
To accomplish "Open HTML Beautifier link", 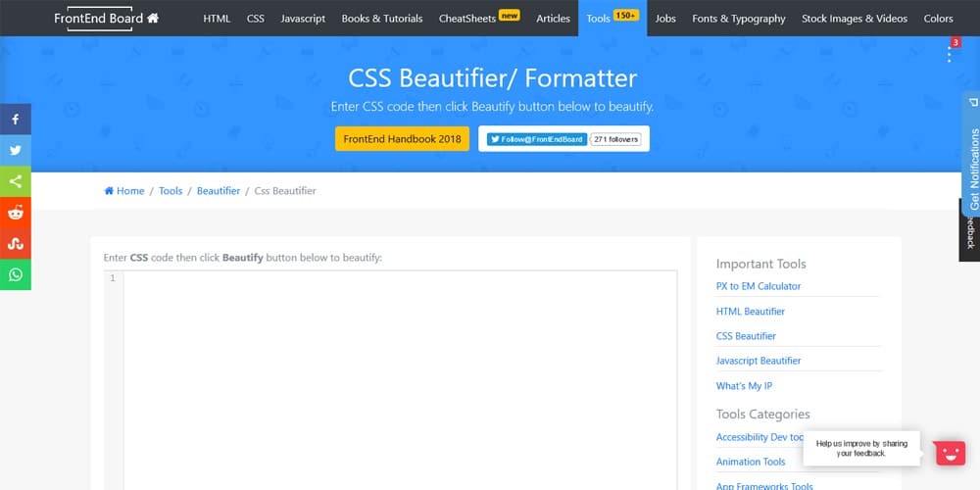I will (x=751, y=312).
